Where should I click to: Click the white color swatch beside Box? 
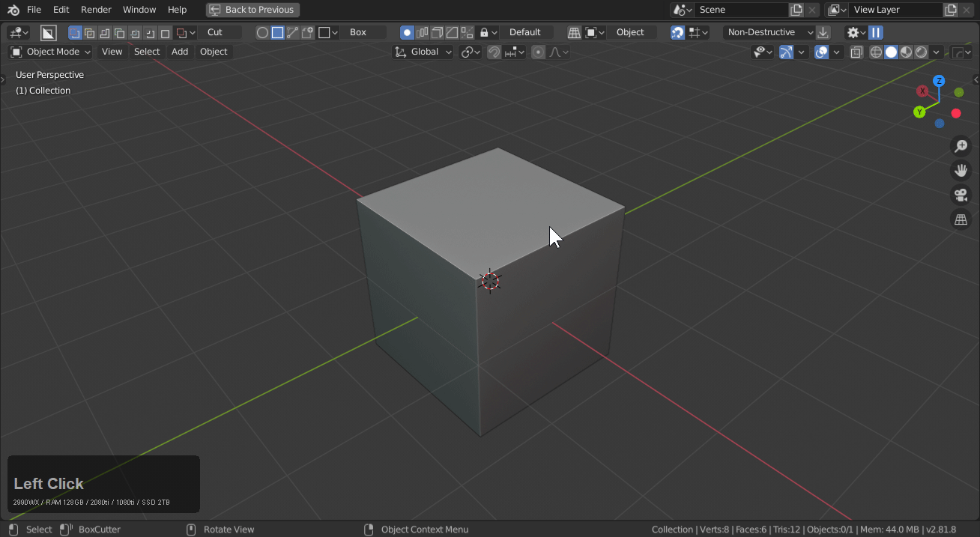coord(324,32)
